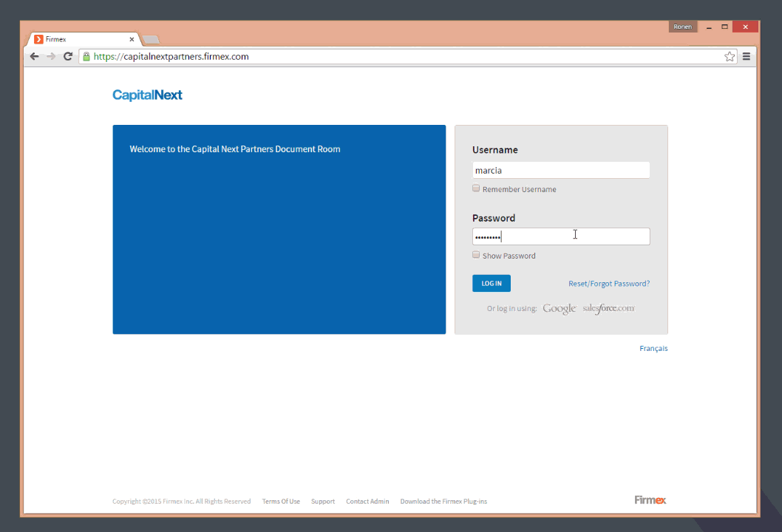Click the copyright 2015 Firmex text
The image size is (782, 532).
point(182,501)
